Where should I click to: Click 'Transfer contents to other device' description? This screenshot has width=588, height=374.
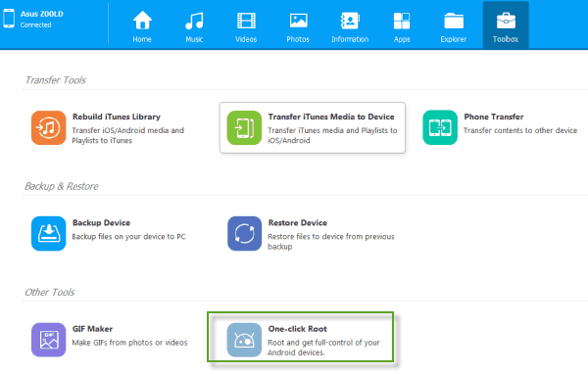click(x=520, y=130)
